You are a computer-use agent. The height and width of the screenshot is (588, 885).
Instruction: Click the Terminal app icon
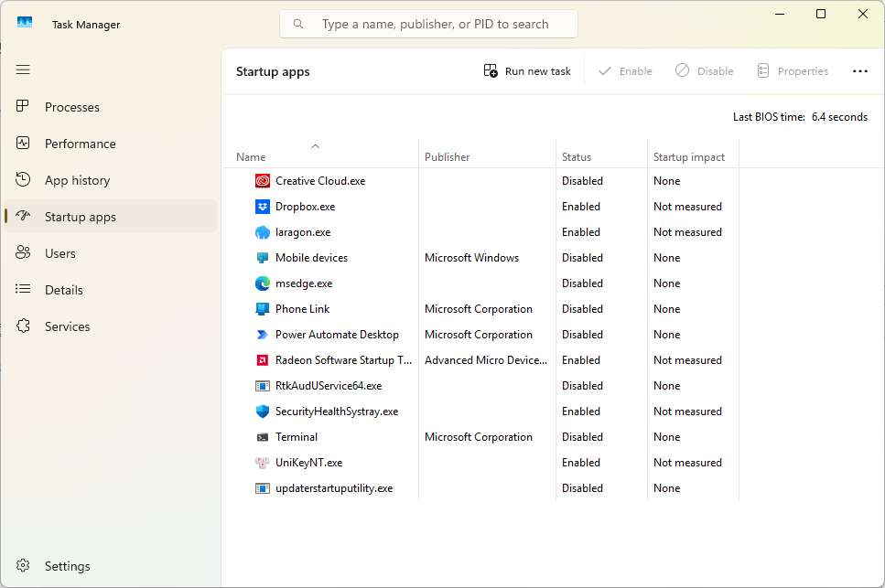point(263,437)
